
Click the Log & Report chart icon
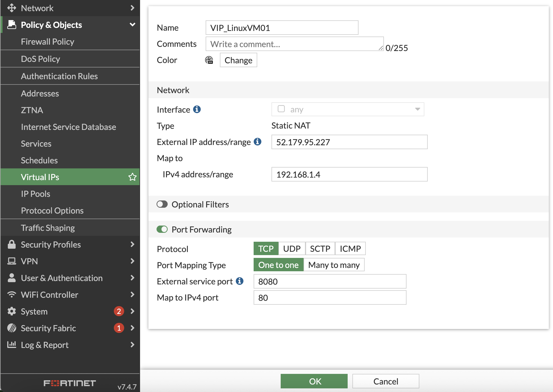coord(11,345)
